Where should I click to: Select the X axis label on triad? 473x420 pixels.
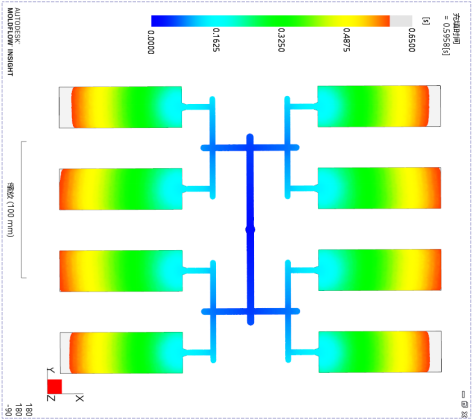(x=80, y=398)
